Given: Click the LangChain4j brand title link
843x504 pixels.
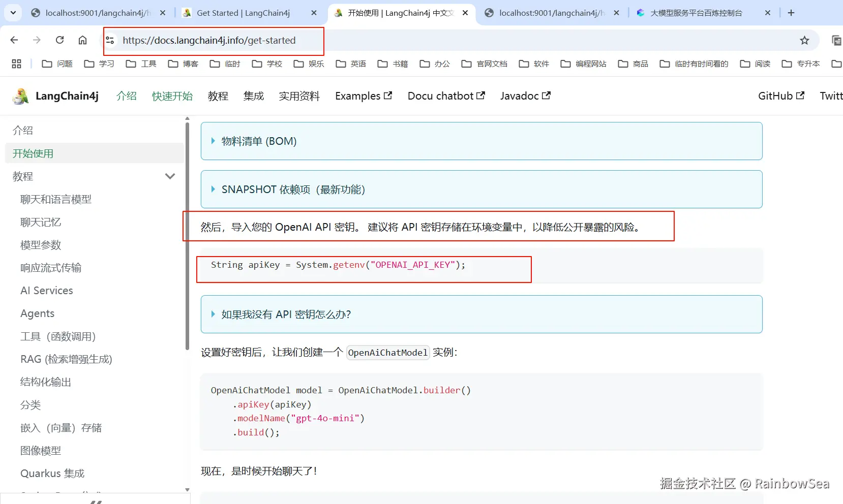Looking at the screenshot, I should [67, 96].
